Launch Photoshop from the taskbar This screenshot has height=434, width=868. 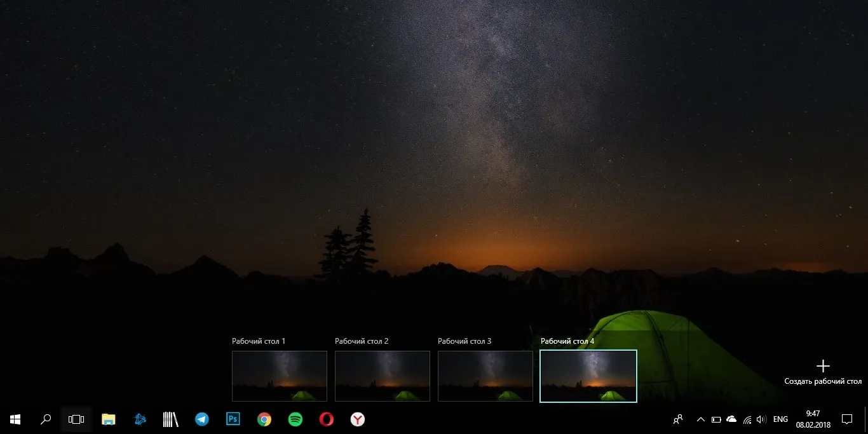(233, 419)
